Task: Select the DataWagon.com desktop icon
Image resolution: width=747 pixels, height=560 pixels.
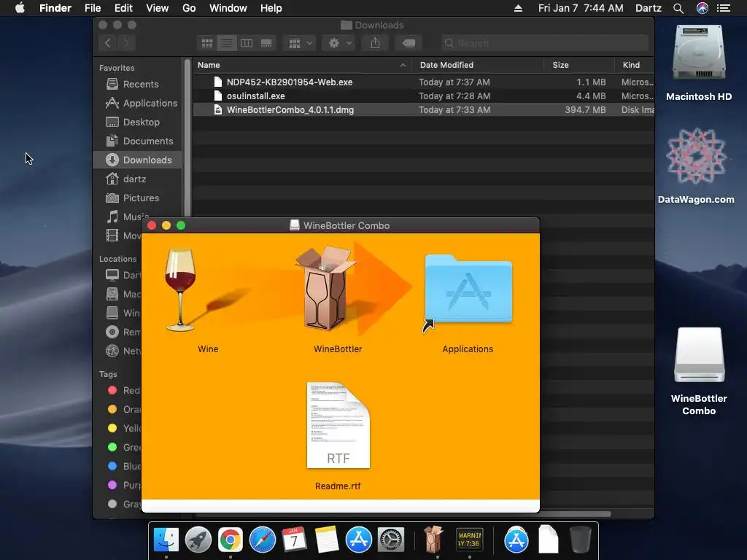Action: pos(696,156)
